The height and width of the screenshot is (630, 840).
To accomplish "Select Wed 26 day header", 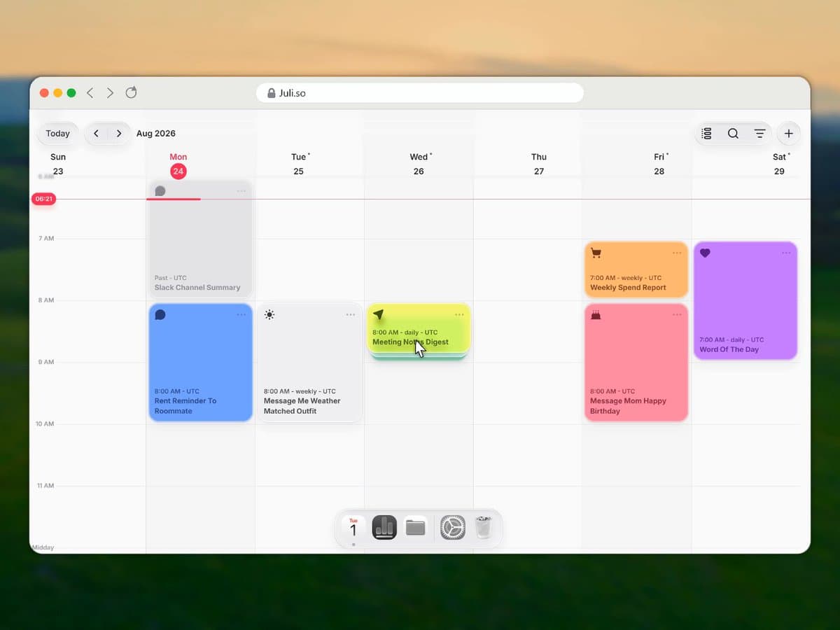I will point(419,164).
